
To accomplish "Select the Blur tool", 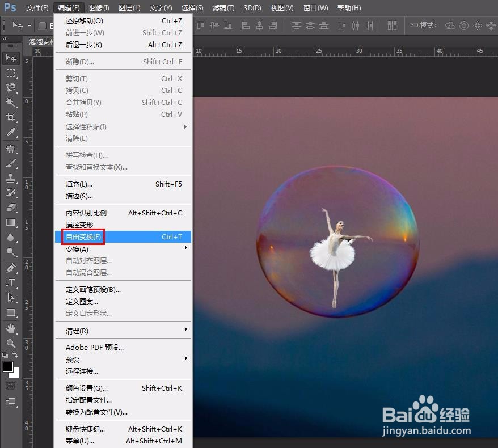I will pyautogui.click(x=11, y=237).
